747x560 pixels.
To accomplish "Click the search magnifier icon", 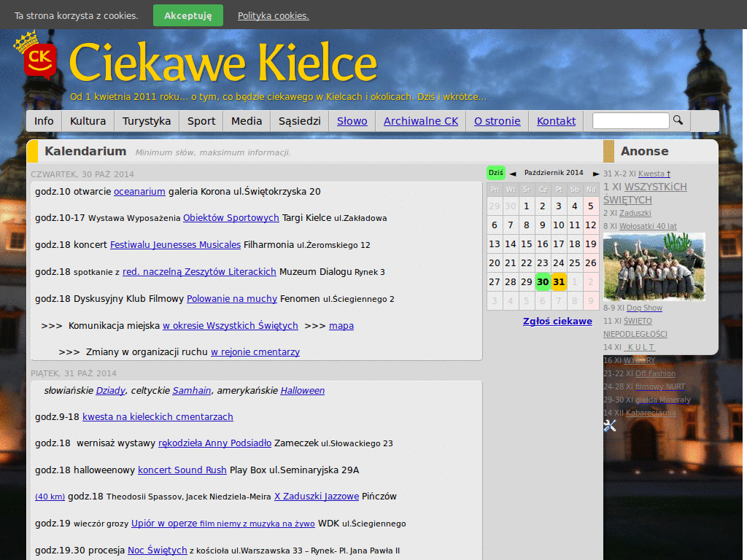I will coord(678,120).
